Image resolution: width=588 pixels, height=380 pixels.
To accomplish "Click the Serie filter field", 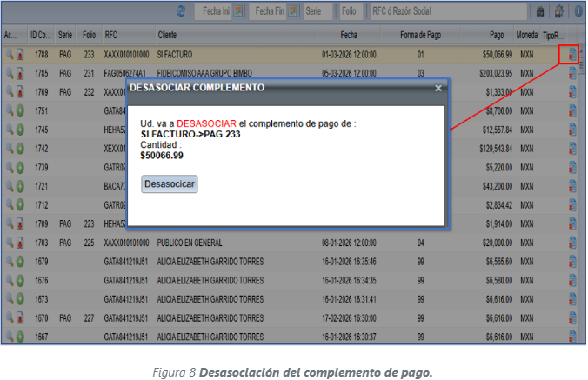I will pyautogui.click(x=318, y=11).
